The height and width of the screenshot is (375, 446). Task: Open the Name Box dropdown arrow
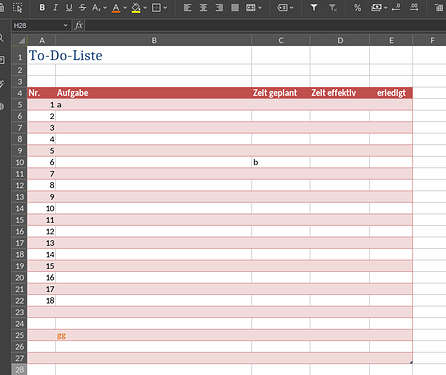pos(65,25)
